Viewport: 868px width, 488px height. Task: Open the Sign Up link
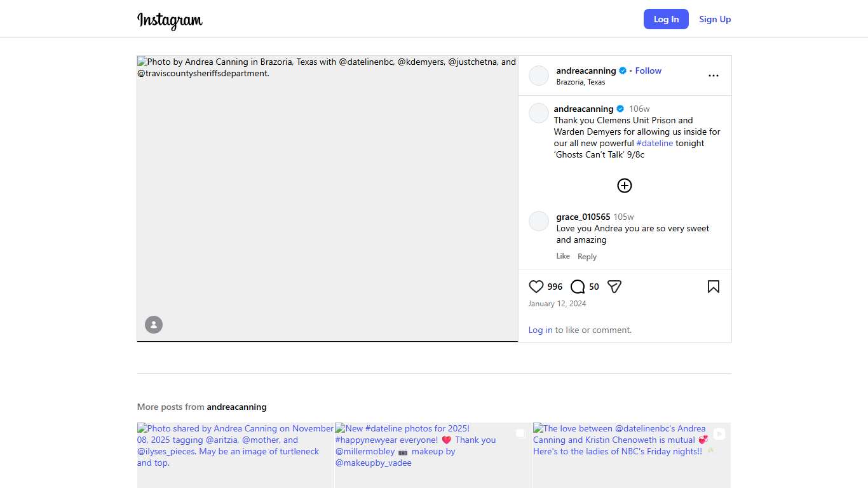715,19
